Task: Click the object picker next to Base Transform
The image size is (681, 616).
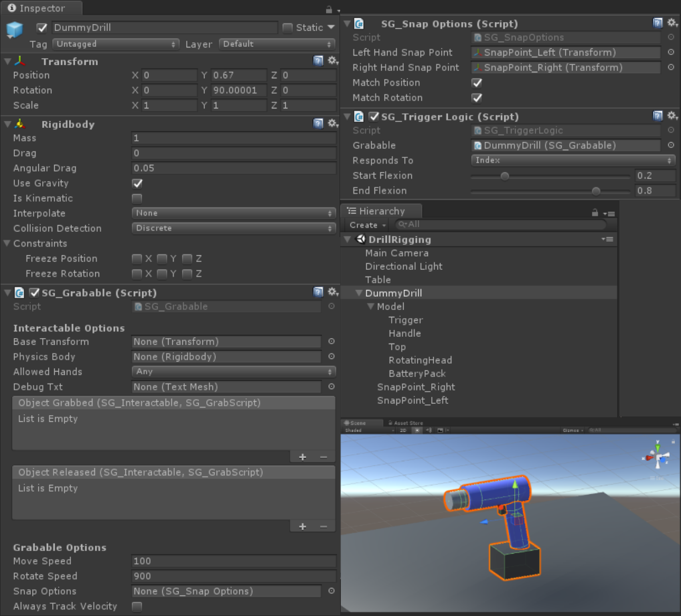Action: 331,341
